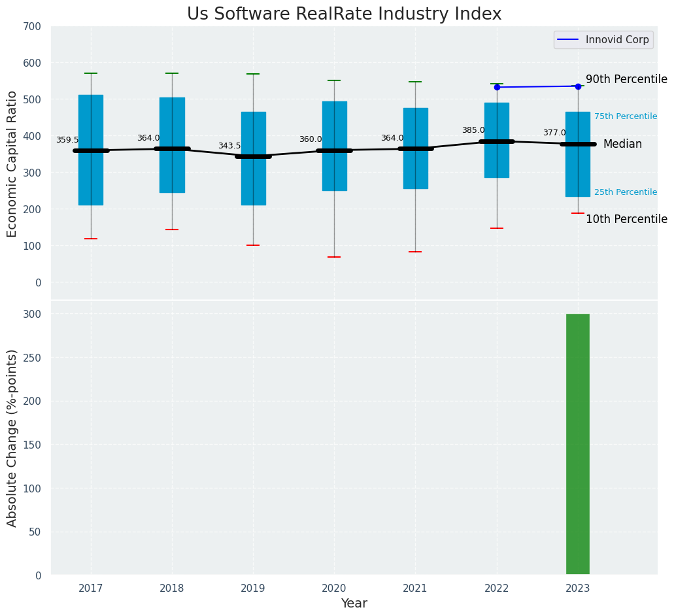Click the 2018 median marker bar

coord(172,148)
